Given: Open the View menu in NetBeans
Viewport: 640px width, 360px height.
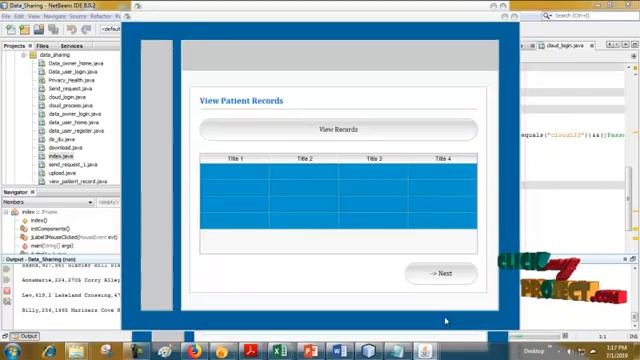Looking at the screenshot, I should pyautogui.click(x=34, y=16).
